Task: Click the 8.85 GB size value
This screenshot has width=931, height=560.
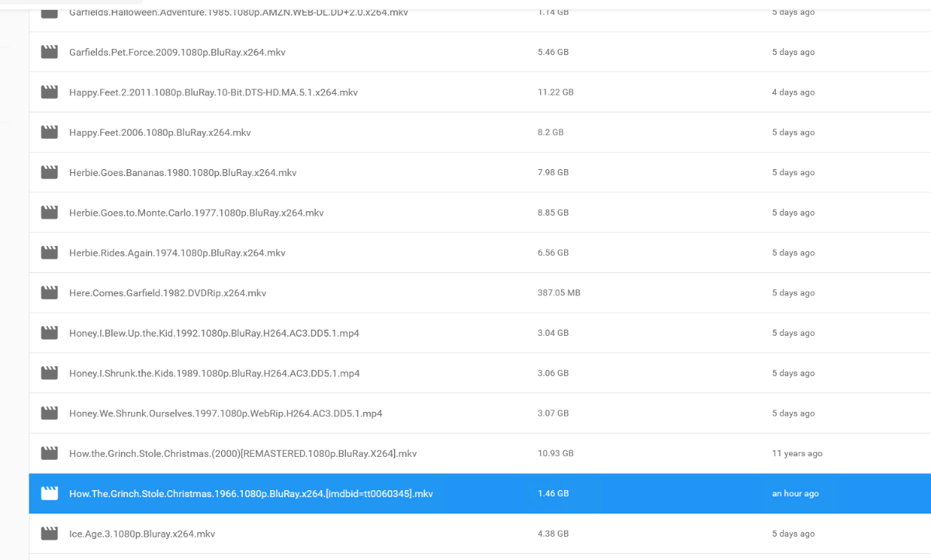Action: click(553, 213)
